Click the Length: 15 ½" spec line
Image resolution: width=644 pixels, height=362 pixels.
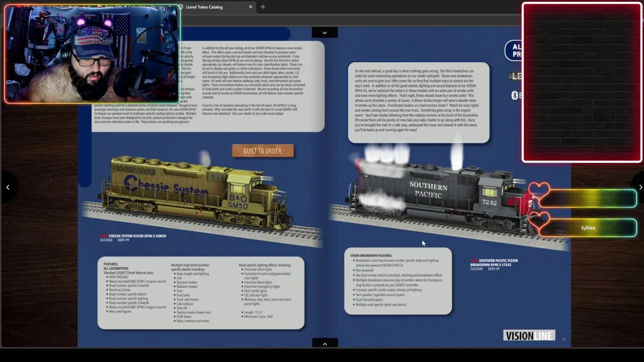(x=254, y=313)
